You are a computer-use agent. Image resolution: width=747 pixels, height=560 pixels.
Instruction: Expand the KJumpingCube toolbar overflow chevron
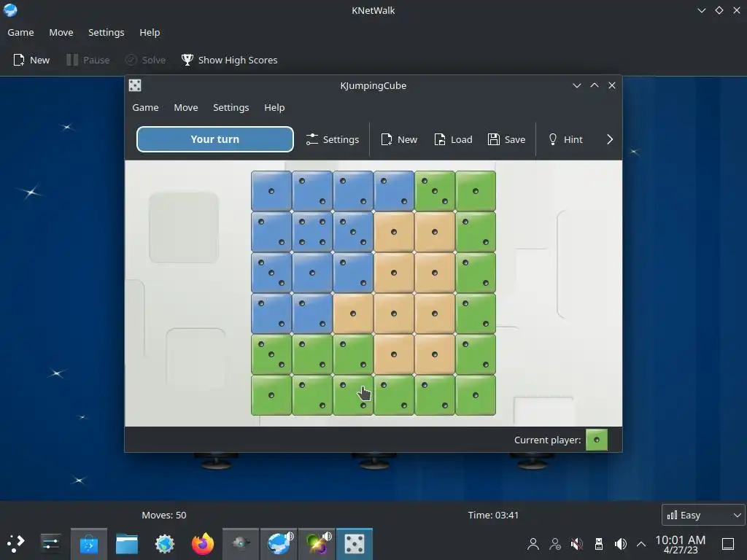click(x=610, y=139)
